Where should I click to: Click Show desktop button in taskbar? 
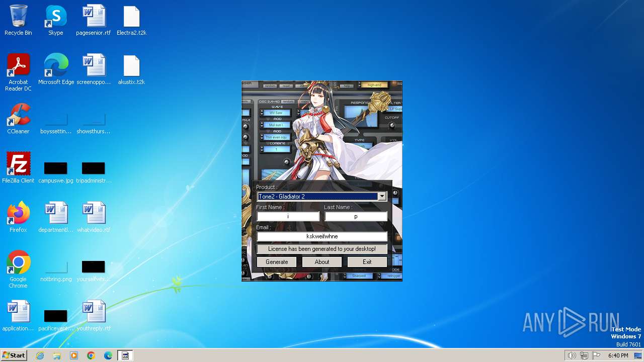pyautogui.click(x=638, y=355)
